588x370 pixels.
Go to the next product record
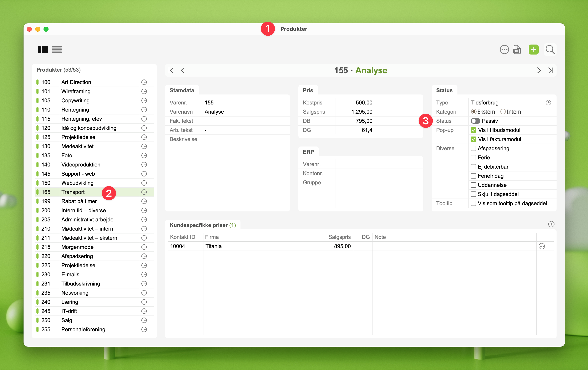pyautogui.click(x=539, y=71)
